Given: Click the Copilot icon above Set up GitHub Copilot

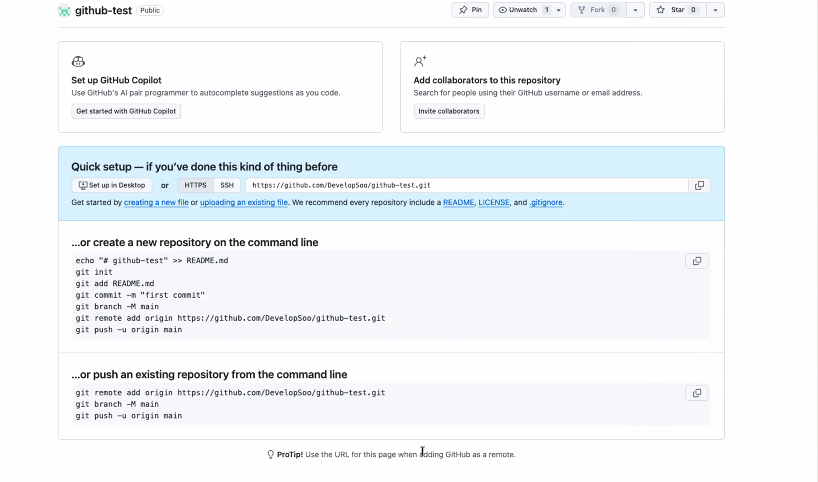Looking at the screenshot, I should coord(78,62).
